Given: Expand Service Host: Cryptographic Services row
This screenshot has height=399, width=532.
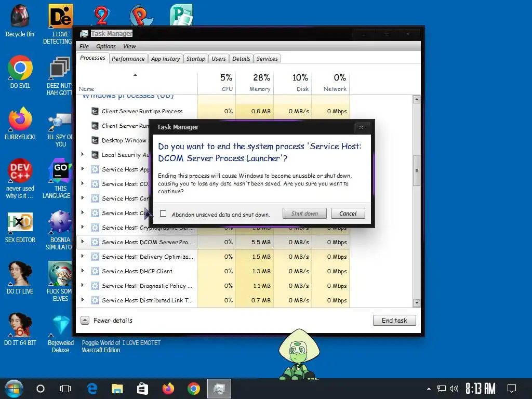Looking at the screenshot, I should click(x=83, y=227).
